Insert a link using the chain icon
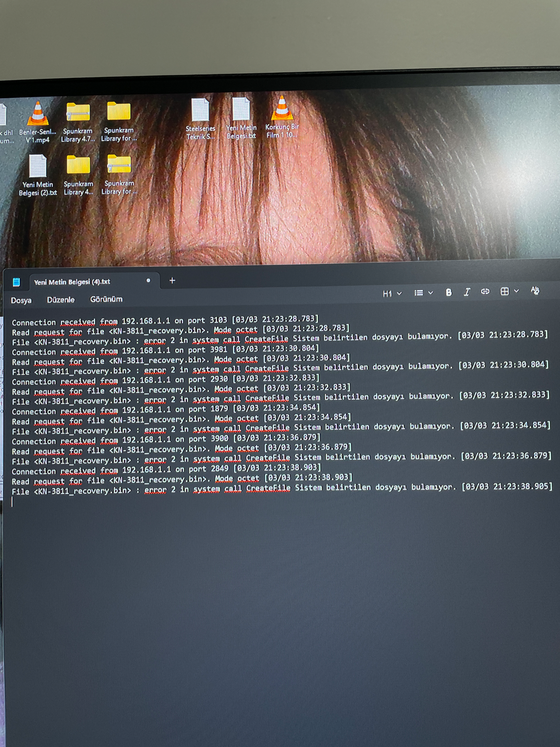The height and width of the screenshot is (747, 560). (x=485, y=292)
